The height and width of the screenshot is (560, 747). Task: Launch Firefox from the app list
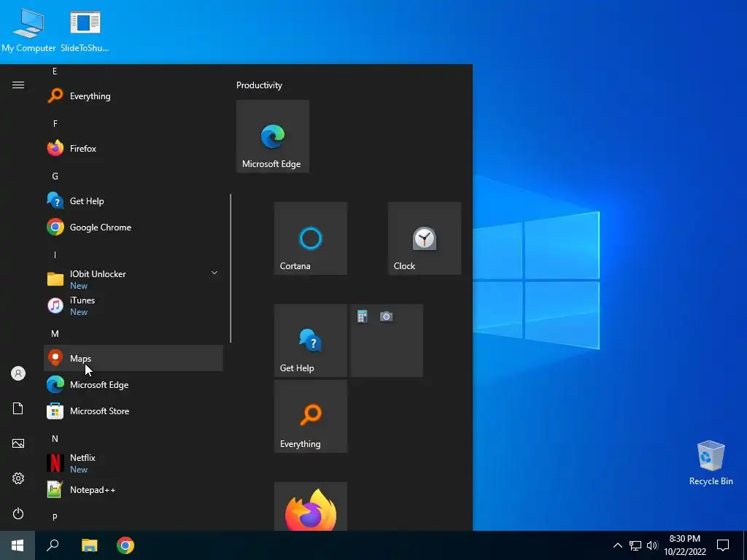(x=133, y=149)
